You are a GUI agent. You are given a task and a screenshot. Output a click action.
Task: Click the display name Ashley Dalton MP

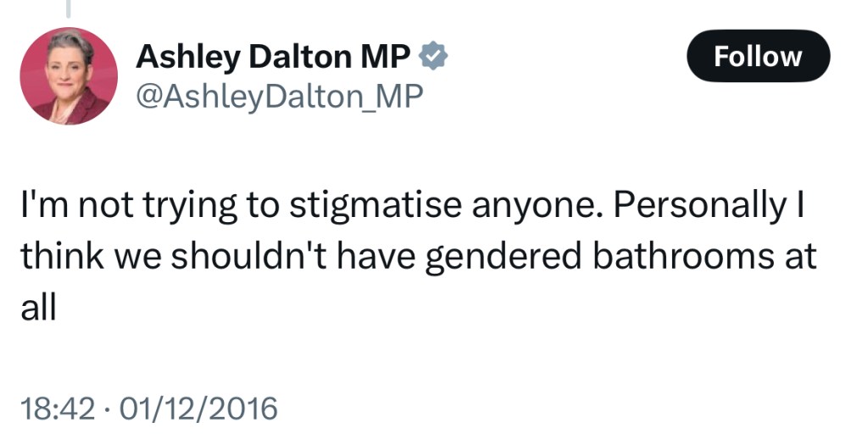[274, 57]
